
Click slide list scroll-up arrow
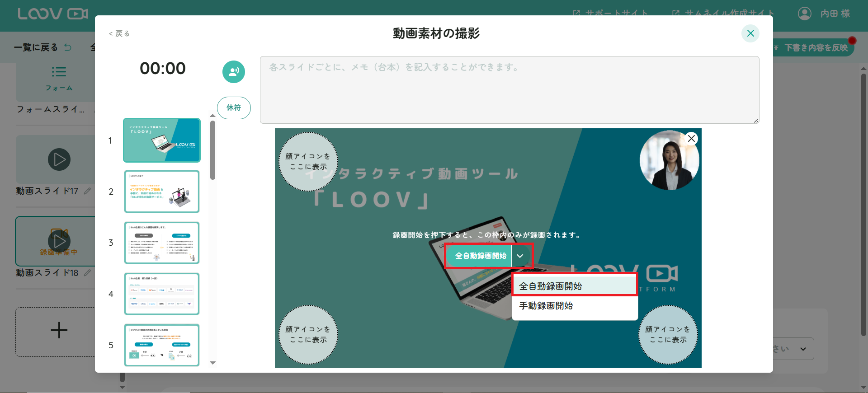[212, 116]
